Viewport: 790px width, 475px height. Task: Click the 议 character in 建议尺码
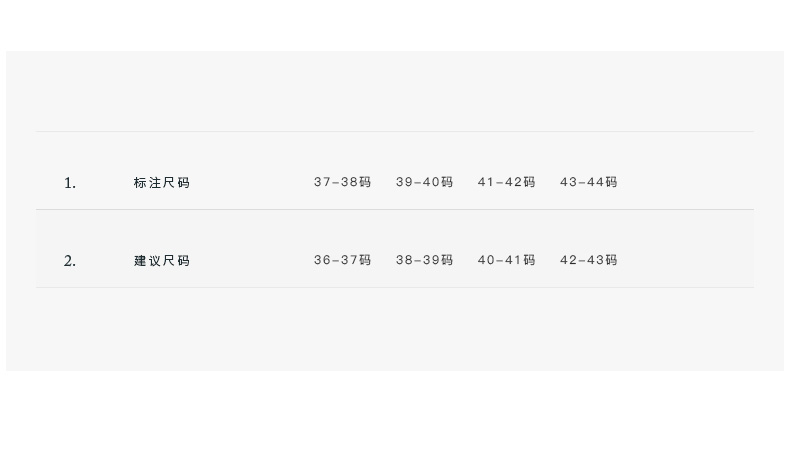(154, 261)
